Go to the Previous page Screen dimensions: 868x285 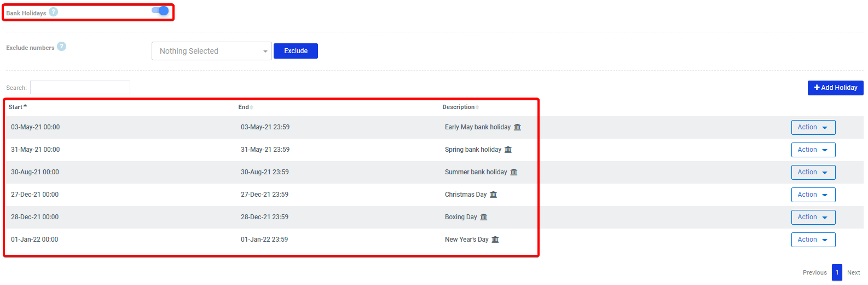point(814,272)
